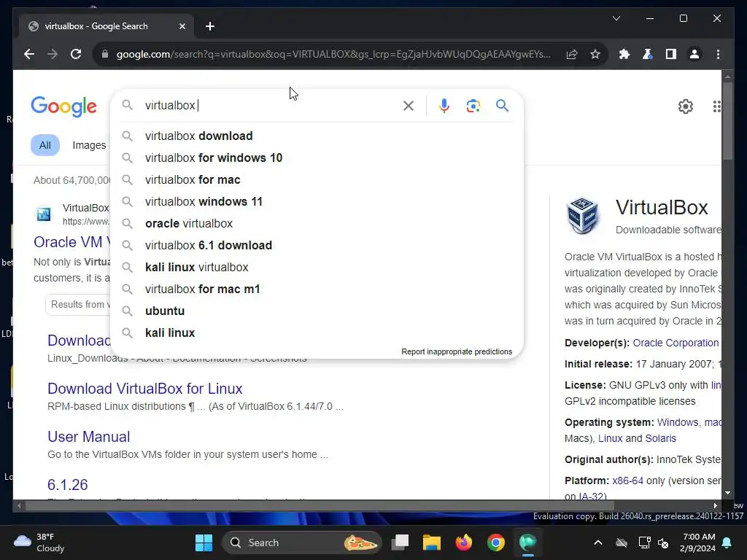Choose the plain kali linux suggestion
The width and height of the screenshot is (747, 560).
[x=317, y=332]
